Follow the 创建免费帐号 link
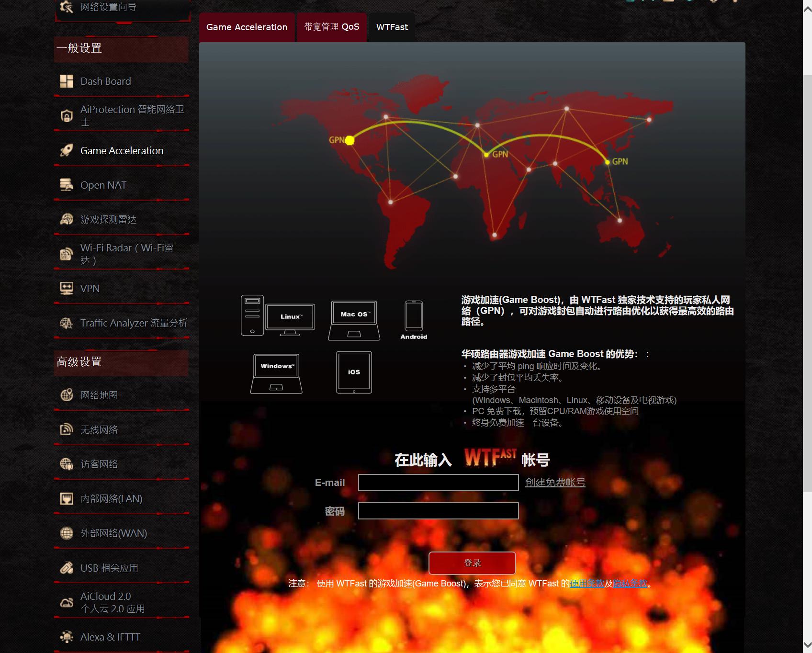812x653 pixels. 555,483
